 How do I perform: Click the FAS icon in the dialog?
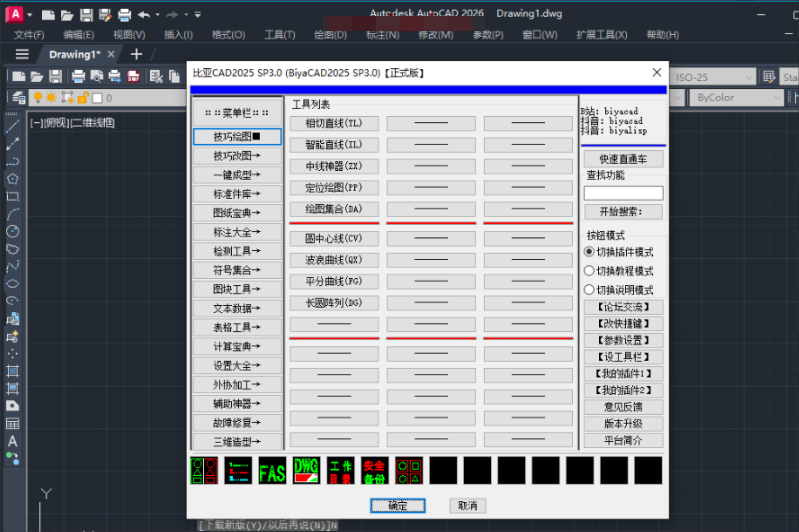click(272, 470)
